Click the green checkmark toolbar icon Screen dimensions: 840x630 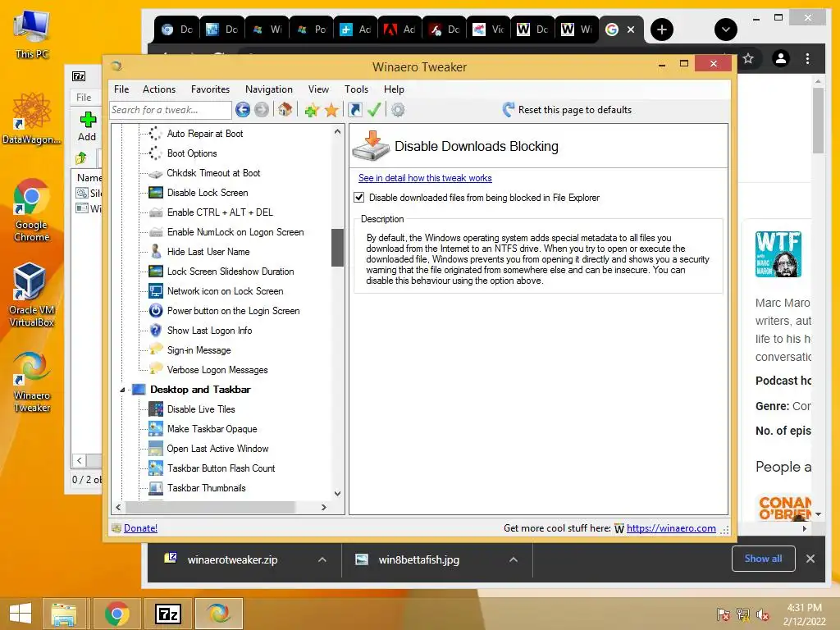pyautogui.click(x=374, y=110)
